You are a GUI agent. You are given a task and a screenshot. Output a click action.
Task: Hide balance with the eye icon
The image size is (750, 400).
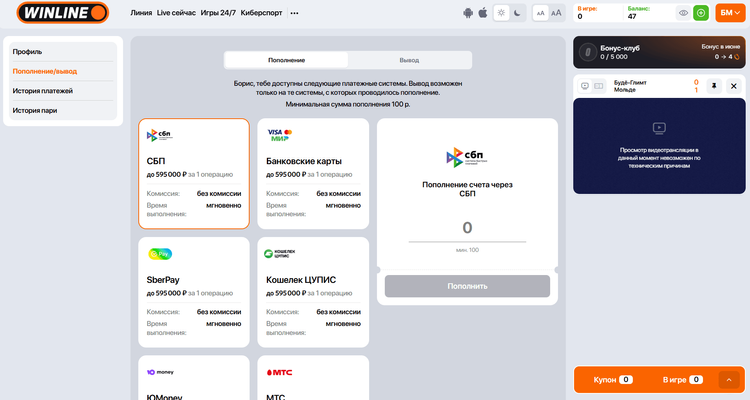pyautogui.click(x=684, y=13)
